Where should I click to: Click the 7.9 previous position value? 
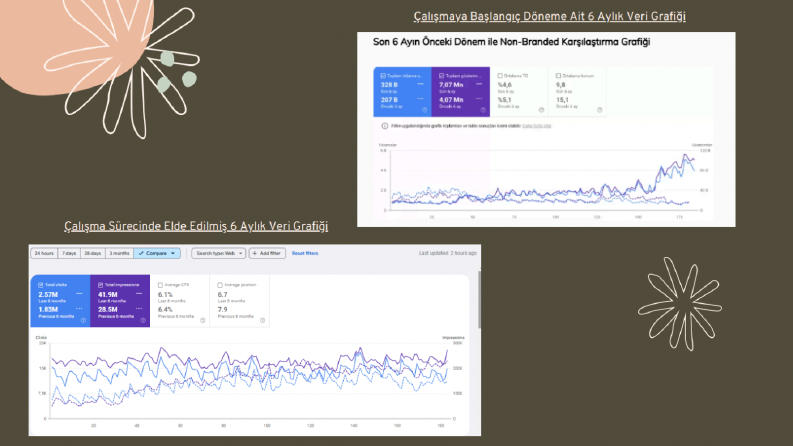(x=223, y=309)
